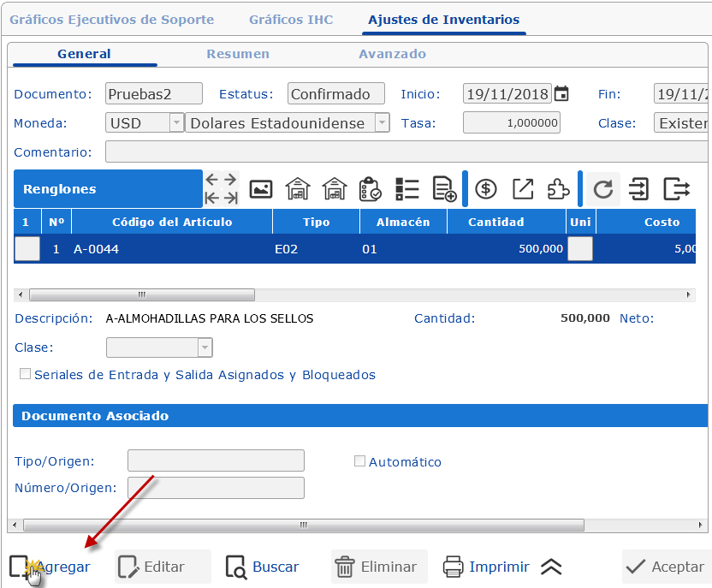Toggle Seriales de Entrada y Salida checkbox

tap(25, 374)
